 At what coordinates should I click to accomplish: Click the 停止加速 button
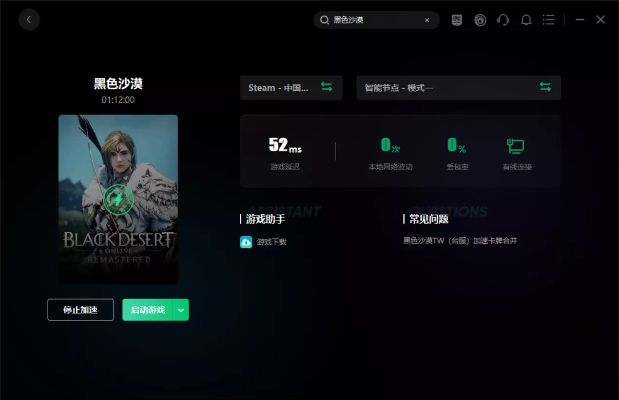[x=81, y=310]
